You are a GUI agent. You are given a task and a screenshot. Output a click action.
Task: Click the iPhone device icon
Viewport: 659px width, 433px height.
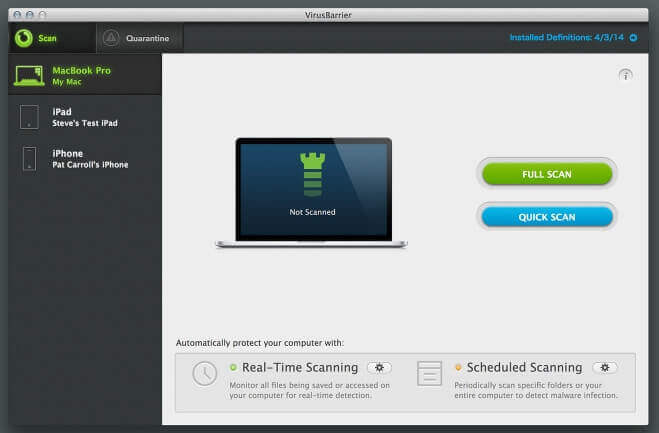tap(29, 158)
